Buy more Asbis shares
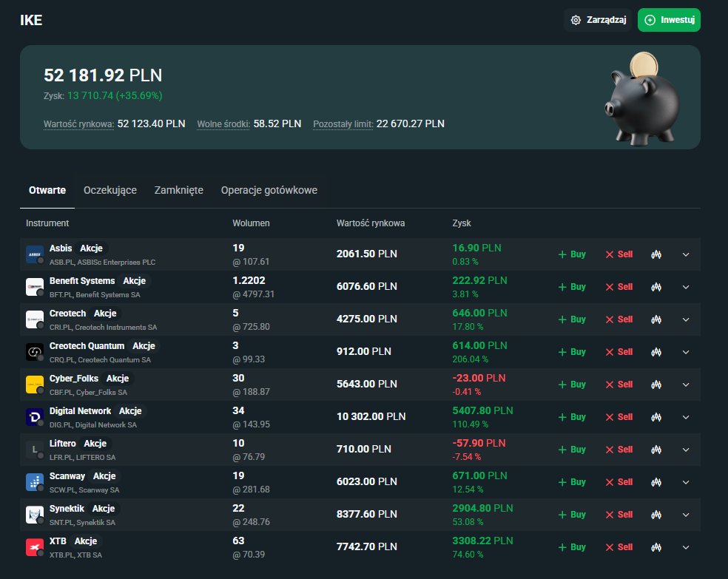This screenshot has width=728, height=579. click(x=572, y=254)
